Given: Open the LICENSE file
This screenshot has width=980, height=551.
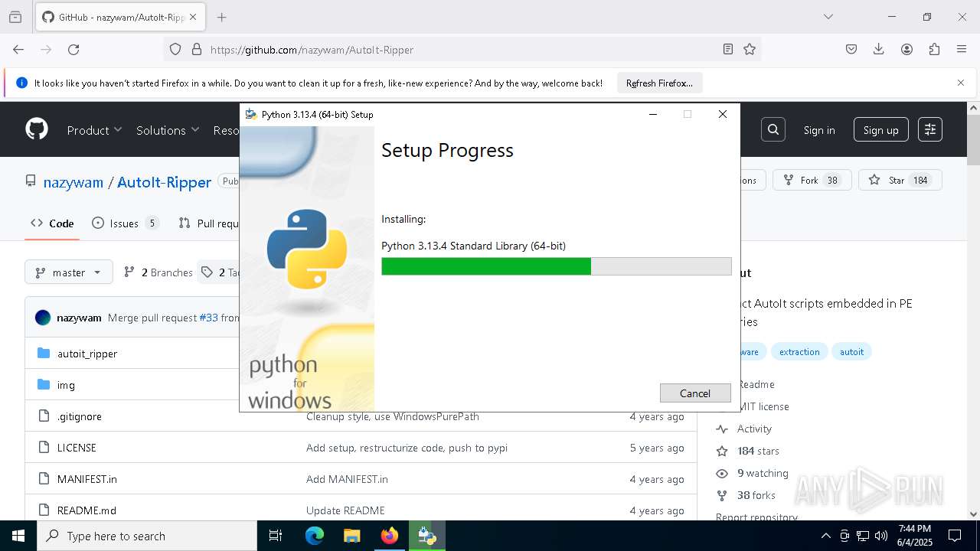Looking at the screenshot, I should 77,448.
